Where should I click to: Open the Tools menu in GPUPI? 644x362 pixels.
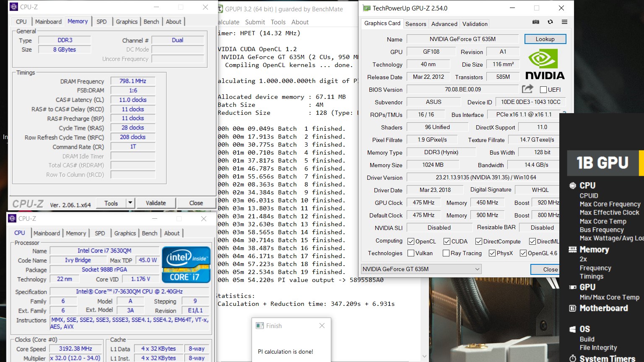tap(278, 22)
